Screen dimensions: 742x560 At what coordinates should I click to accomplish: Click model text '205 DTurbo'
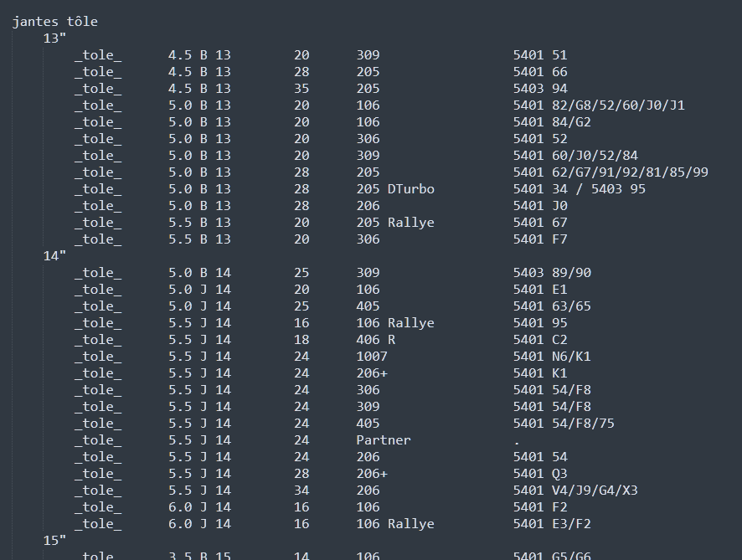coord(395,189)
